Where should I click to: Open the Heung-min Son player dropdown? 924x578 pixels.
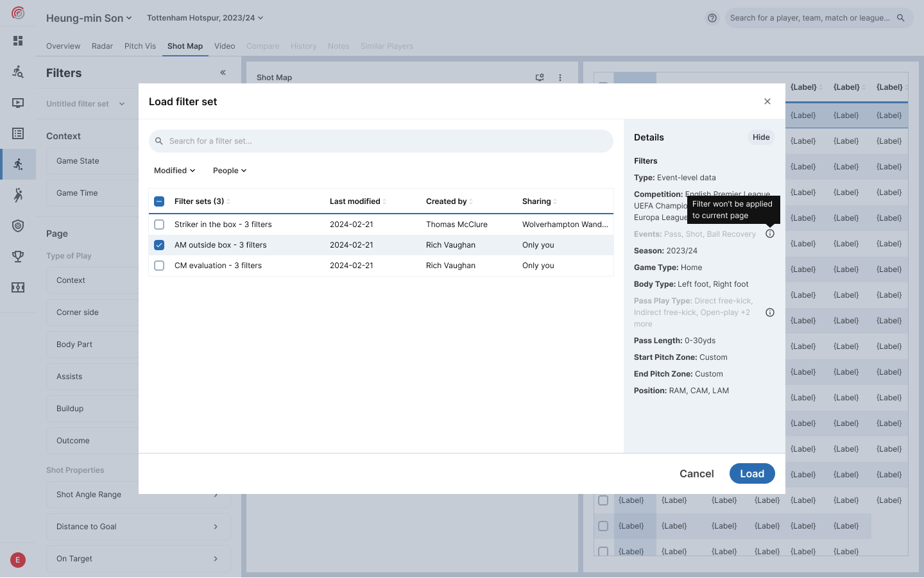(89, 18)
